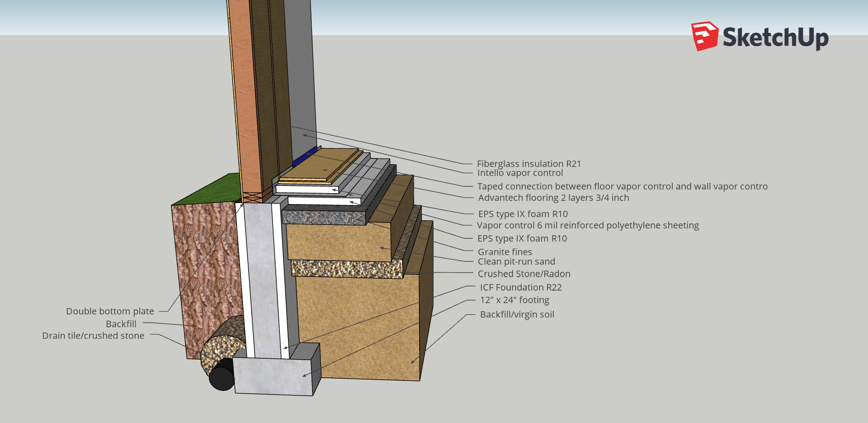The height and width of the screenshot is (423, 868).
Task: Select the Fiberglass insulation R21 label
Action: [x=528, y=164]
